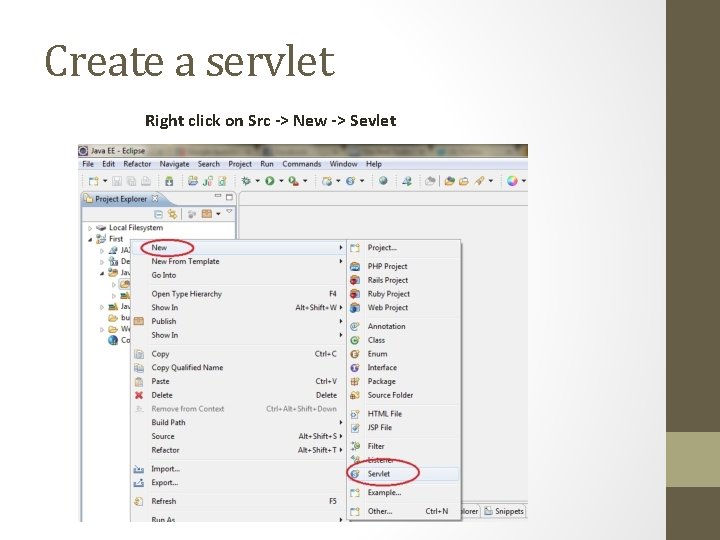Click the Annotation @ icon
The height and width of the screenshot is (540, 720).
pos(354,326)
